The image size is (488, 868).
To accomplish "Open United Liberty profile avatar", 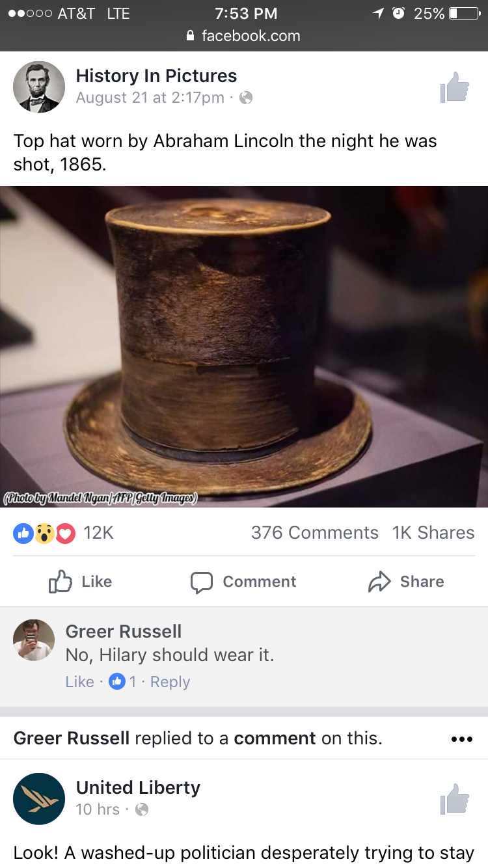I will tap(39, 799).
